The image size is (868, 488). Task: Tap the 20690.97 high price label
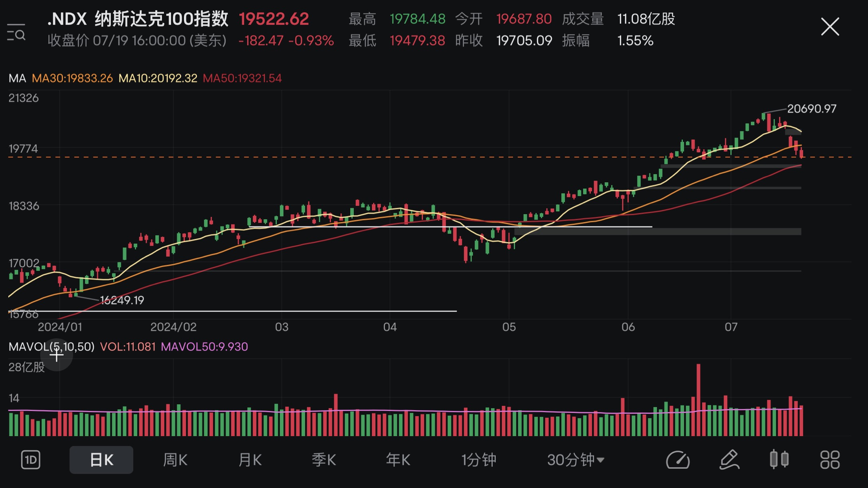click(x=812, y=108)
